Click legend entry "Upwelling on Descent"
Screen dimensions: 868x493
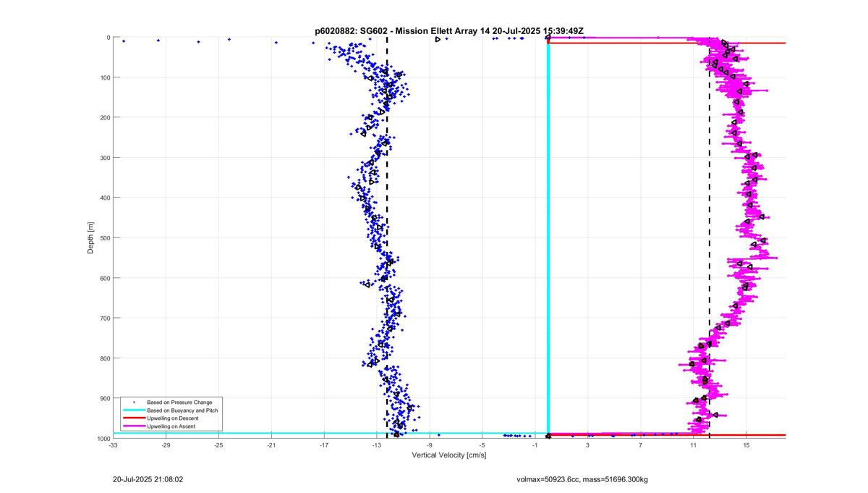click(x=172, y=418)
